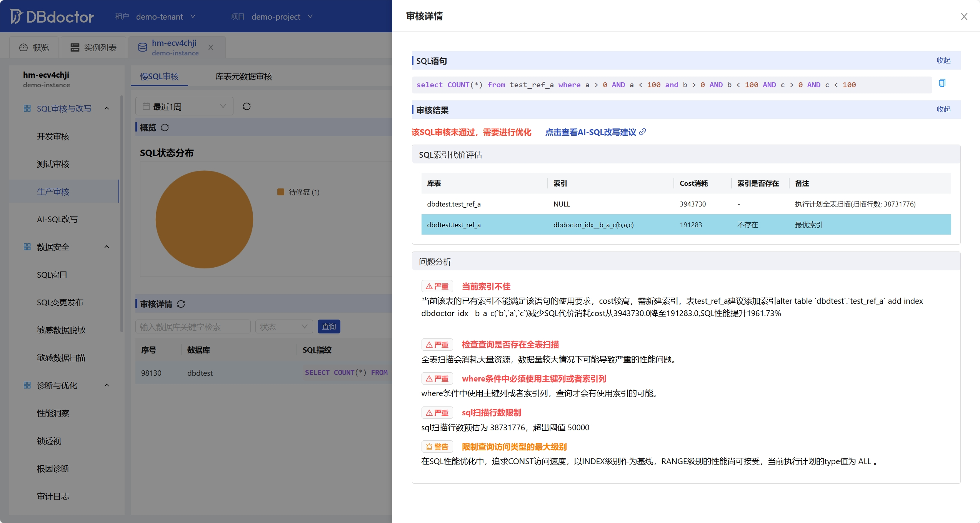980x523 pixels.
Task: Click refresh icon next to date range
Action: tap(247, 107)
